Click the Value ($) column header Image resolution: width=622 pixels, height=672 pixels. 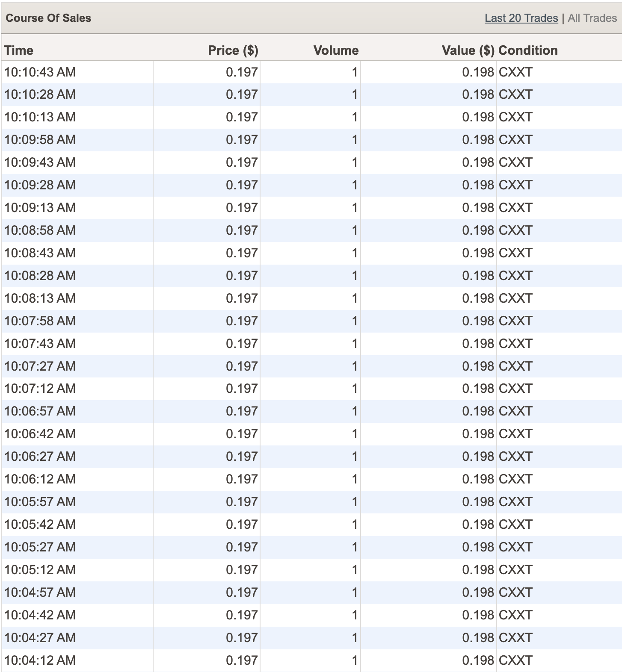pos(468,50)
